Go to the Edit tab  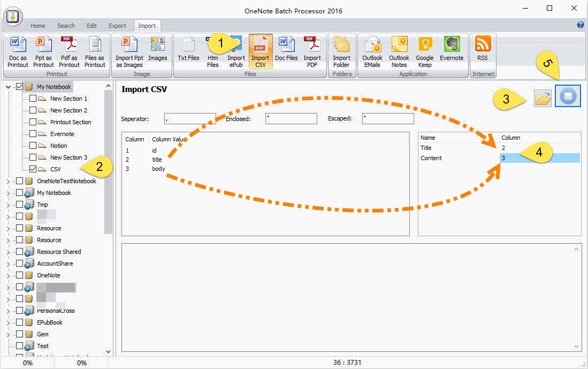(x=91, y=26)
